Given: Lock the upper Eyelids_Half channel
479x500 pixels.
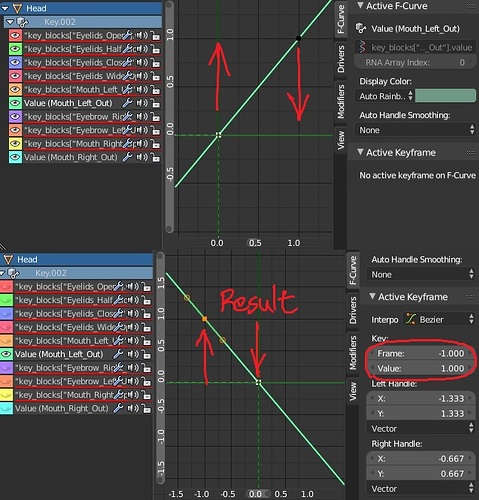Looking at the screenshot, I should [x=155, y=49].
